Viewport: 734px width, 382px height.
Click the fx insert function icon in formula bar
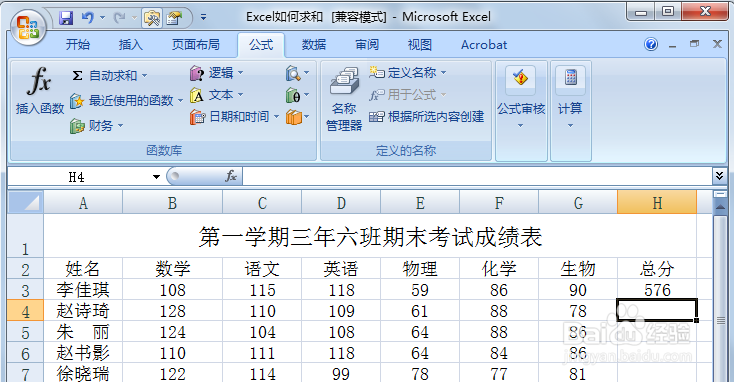[231, 176]
